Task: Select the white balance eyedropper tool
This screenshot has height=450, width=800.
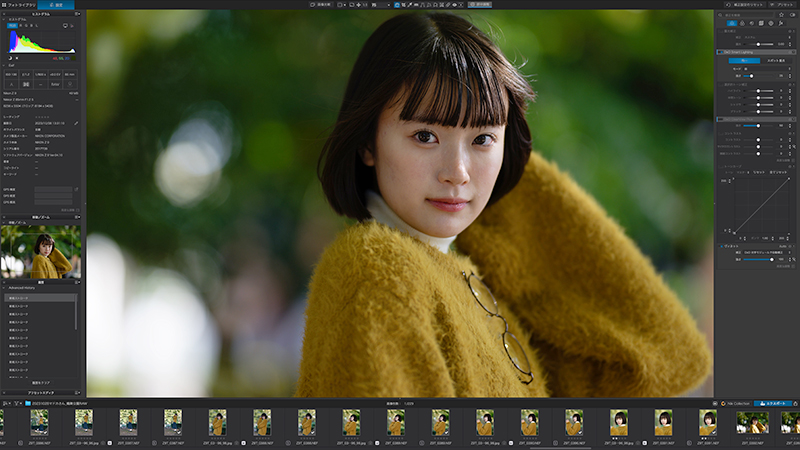Action: [x=410, y=5]
